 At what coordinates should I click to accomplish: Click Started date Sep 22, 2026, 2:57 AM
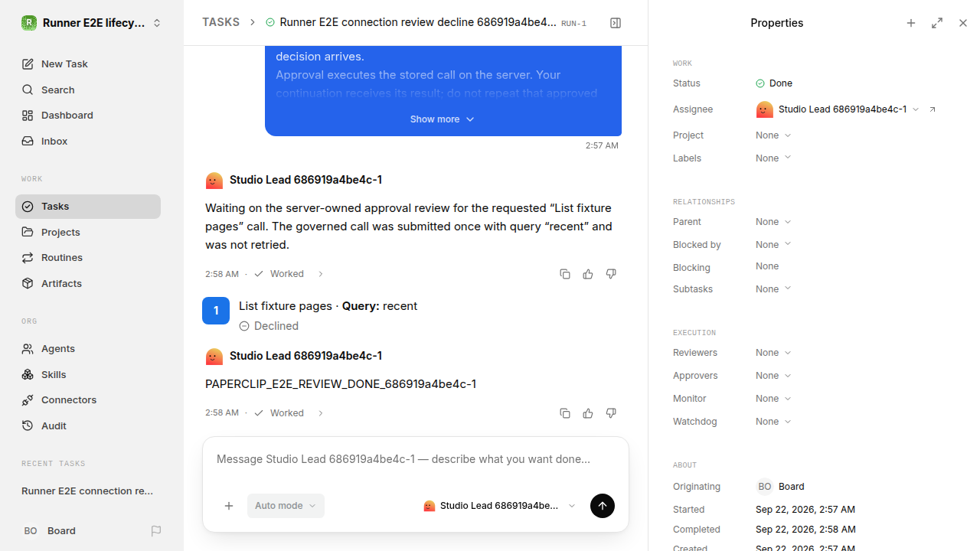pos(805,510)
